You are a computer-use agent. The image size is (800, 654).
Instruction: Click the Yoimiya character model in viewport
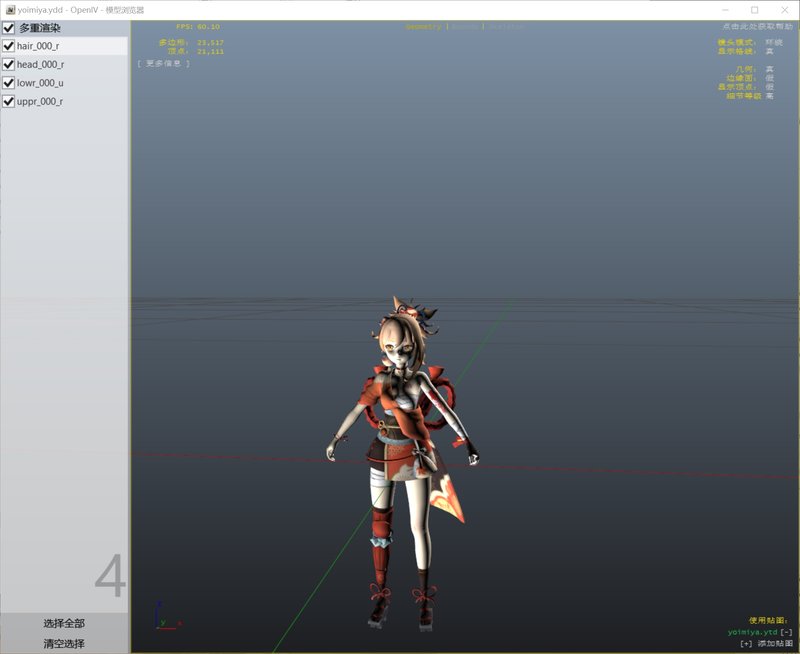tap(403, 462)
